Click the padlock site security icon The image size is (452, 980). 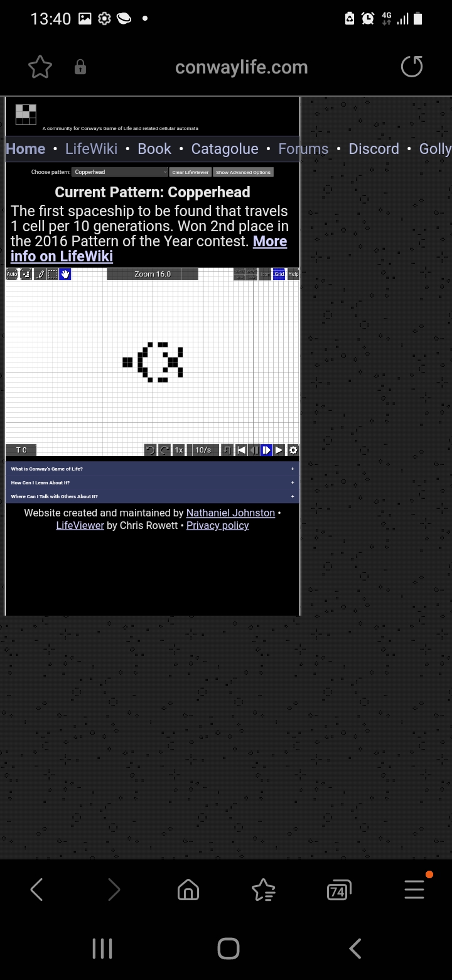click(80, 67)
